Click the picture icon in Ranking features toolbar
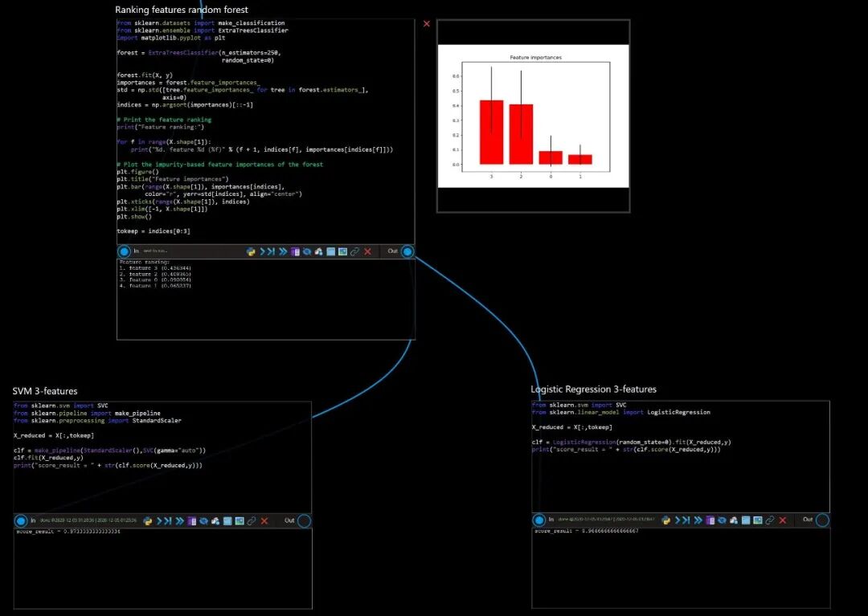The image size is (868, 616). pos(342,251)
